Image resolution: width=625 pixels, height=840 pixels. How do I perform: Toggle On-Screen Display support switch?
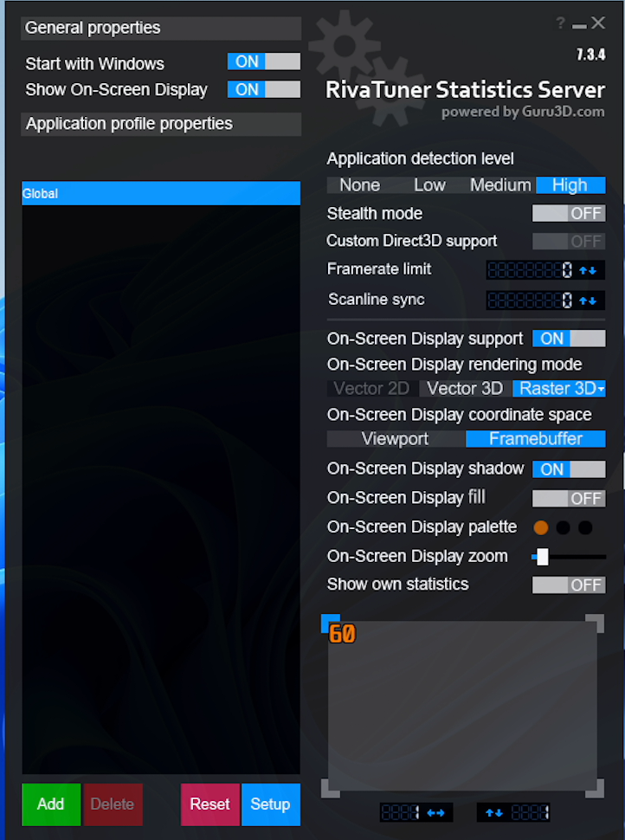coord(569,339)
